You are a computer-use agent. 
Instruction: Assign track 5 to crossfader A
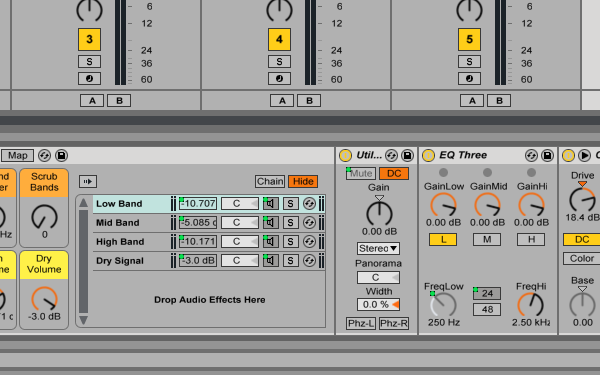[x=472, y=101]
